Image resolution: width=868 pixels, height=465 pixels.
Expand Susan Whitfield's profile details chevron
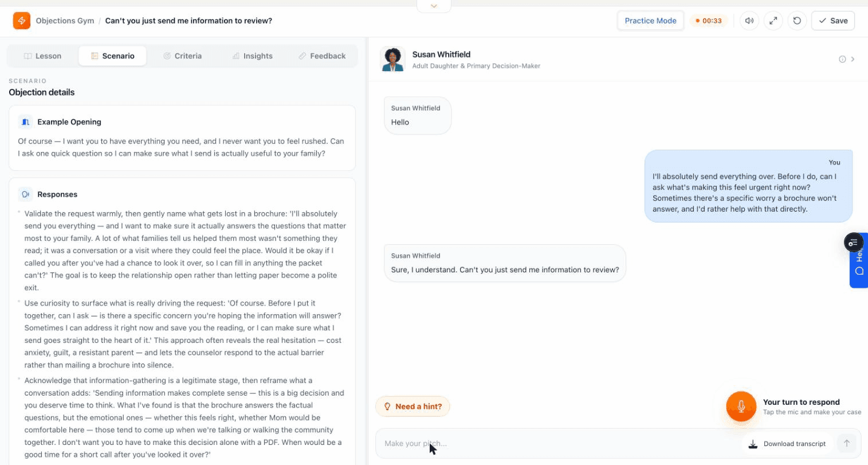853,59
